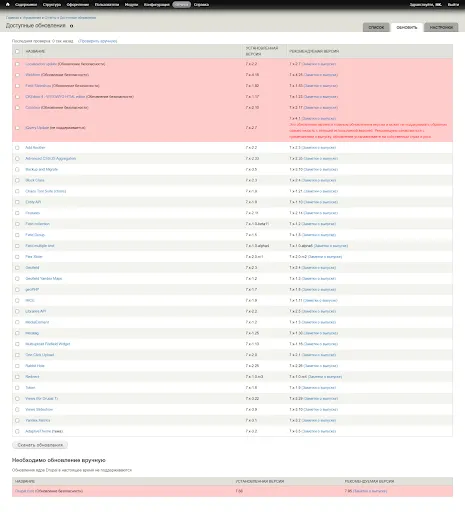Open the Features project link
The width and height of the screenshot is (465, 512).
tap(33, 213)
